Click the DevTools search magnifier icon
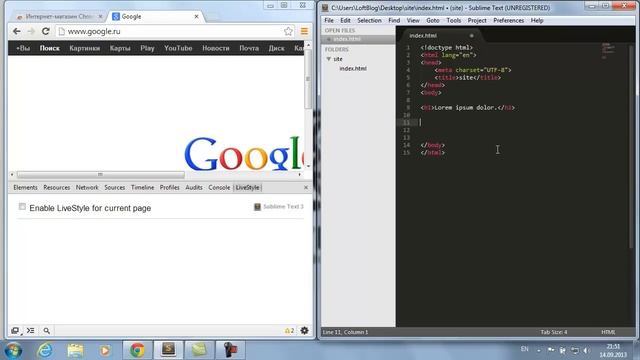The width and height of the screenshot is (640, 360). (47, 331)
